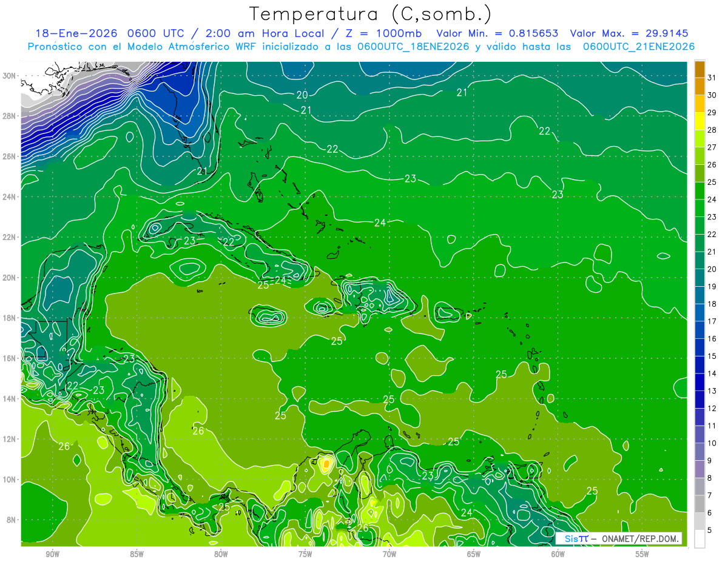Click colorbar label 9
Image resolution: width=728 pixels, height=562 pixels.
click(710, 460)
